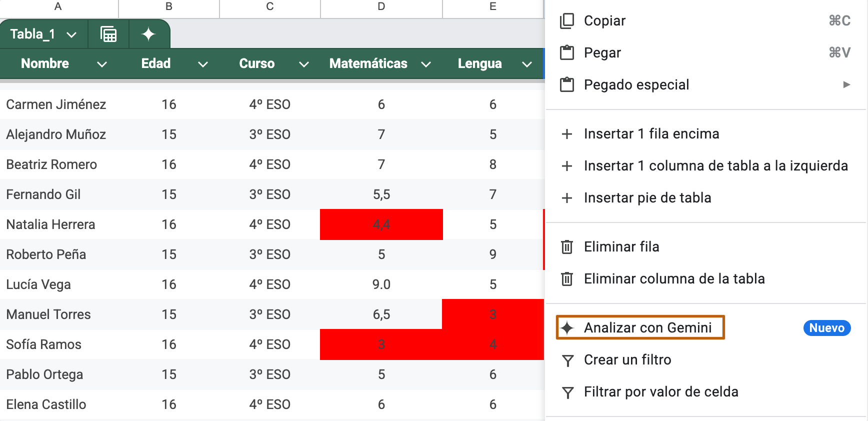Click the Nuevo badge
The height and width of the screenshot is (421, 868).
(x=826, y=328)
